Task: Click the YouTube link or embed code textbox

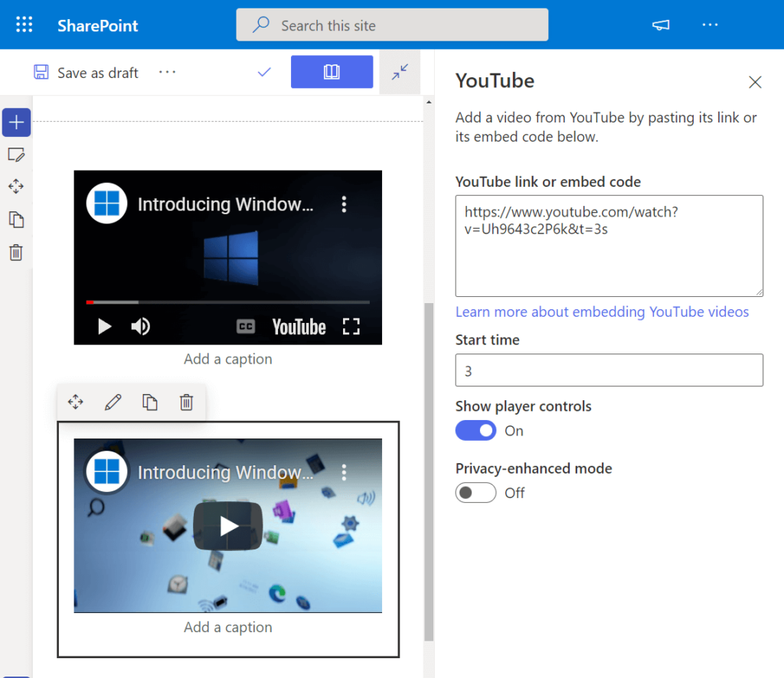Action: coord(609,246)
